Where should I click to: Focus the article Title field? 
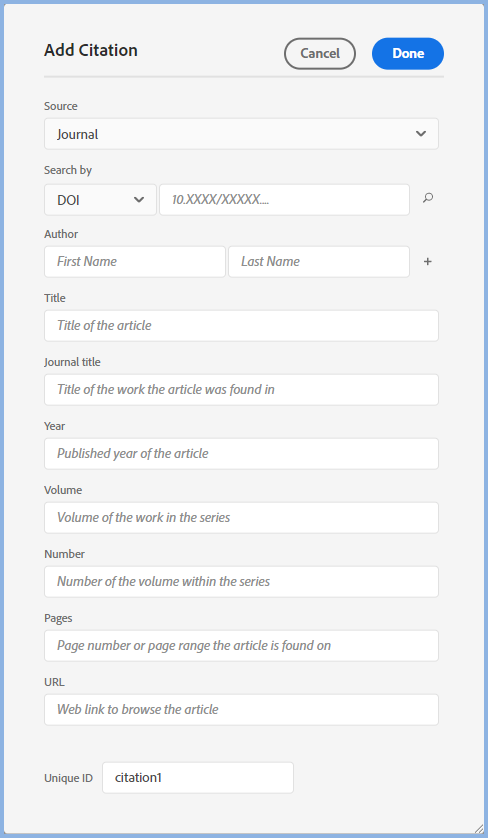tap(242, 325)
